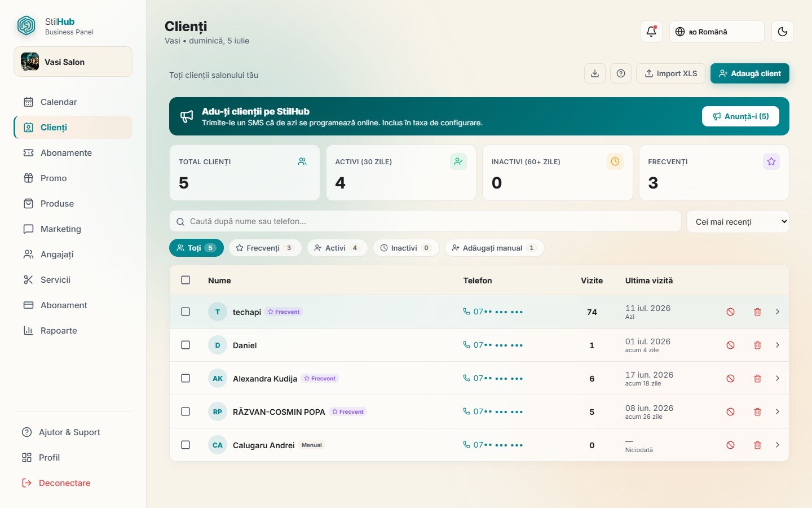The image size is (812, 508).
Task: Click Adaugă client button
Action: pos(750,73)
